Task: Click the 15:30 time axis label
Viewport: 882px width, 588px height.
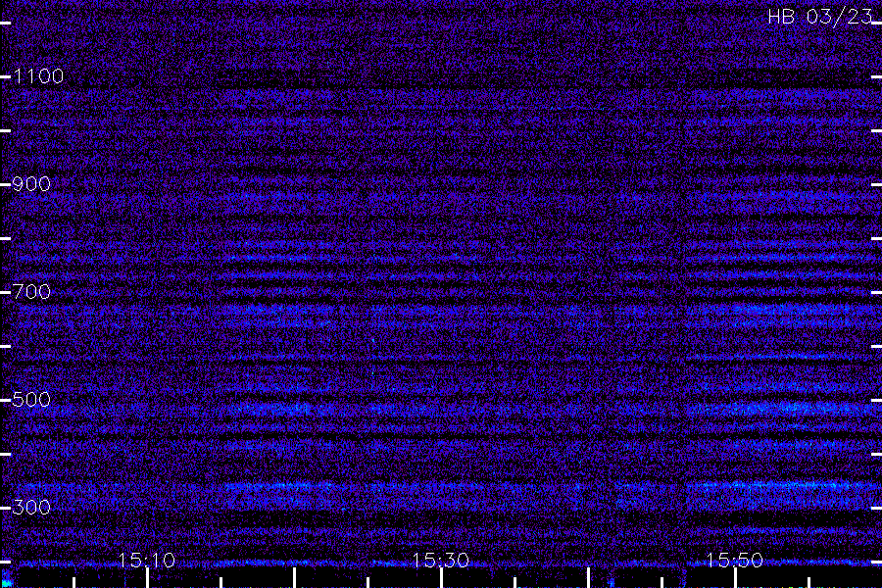Action: (x=440, y=560)
